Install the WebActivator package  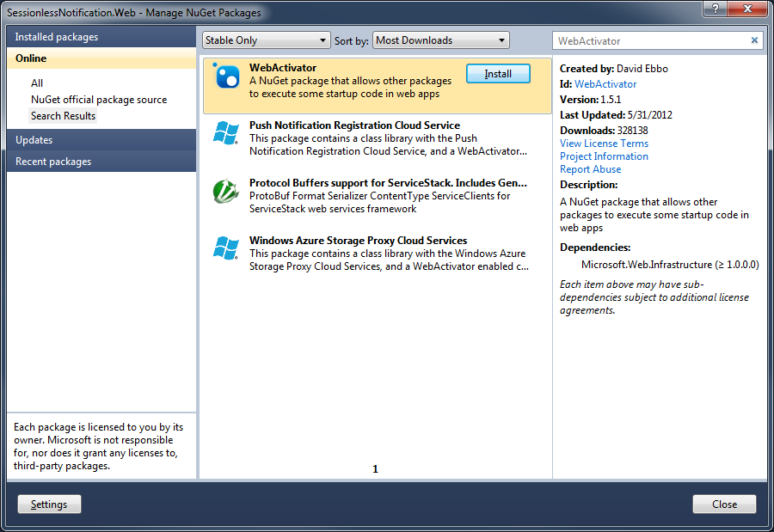tap(498, 74)
